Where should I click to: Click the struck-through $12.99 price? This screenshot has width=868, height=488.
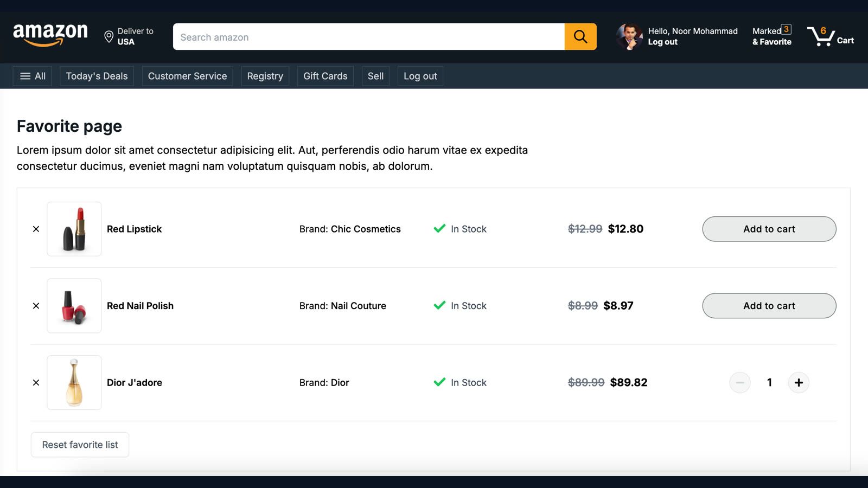(585, 229)
